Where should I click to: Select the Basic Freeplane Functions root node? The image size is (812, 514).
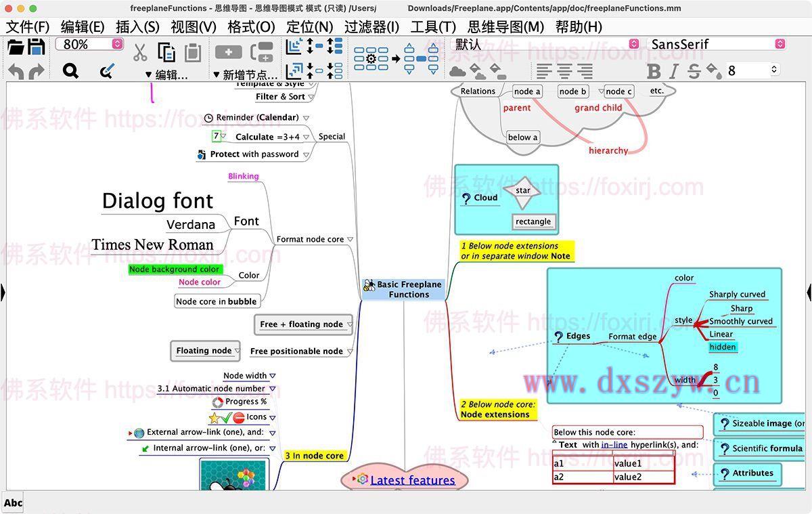(403, 290)
